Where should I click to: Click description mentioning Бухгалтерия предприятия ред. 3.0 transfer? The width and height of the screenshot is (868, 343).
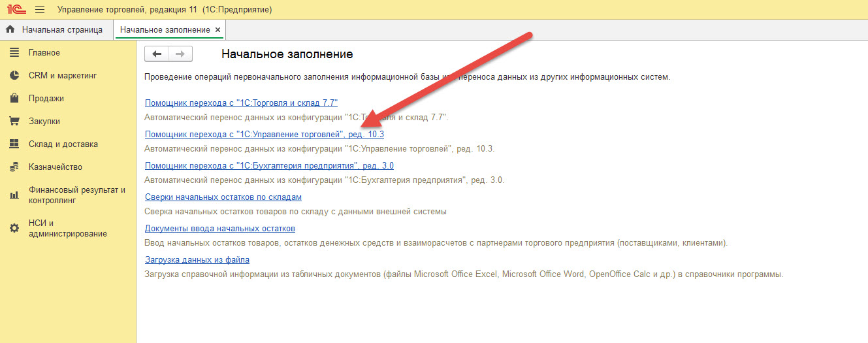324,180
